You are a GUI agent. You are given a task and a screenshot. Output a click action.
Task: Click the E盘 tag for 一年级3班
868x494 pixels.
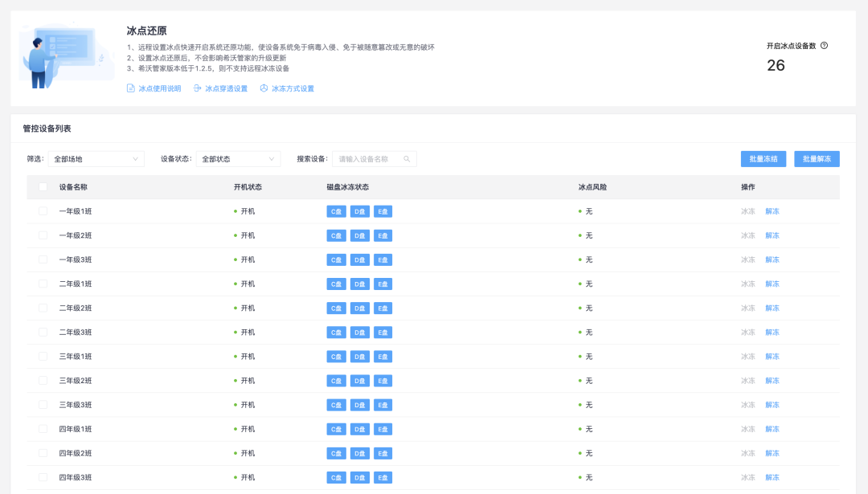[383, 260]
